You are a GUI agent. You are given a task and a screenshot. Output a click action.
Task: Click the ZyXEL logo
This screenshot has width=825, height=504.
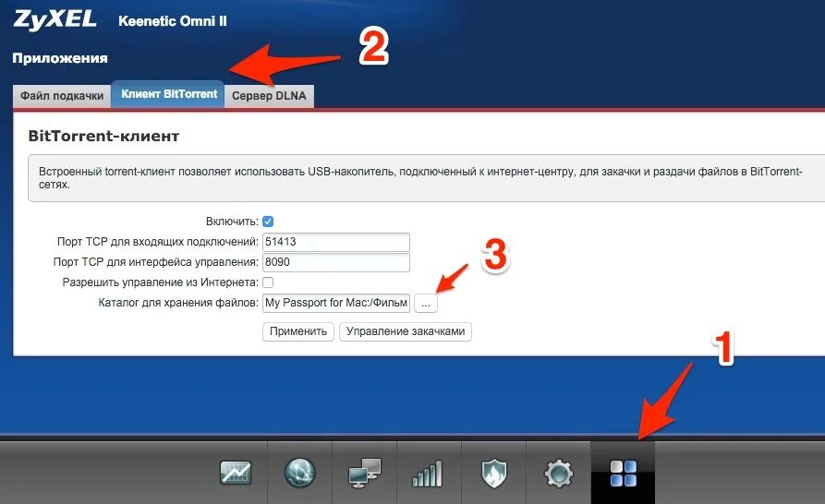point(55,19)
